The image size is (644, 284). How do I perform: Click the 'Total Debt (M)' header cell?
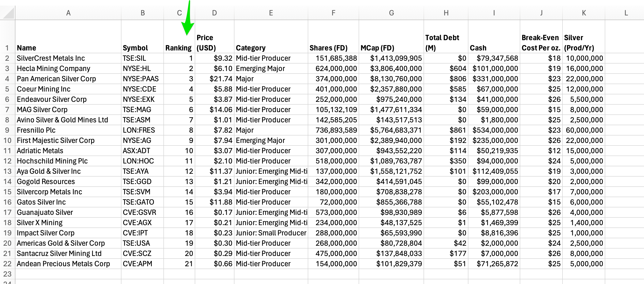click(x=446, y=36)
